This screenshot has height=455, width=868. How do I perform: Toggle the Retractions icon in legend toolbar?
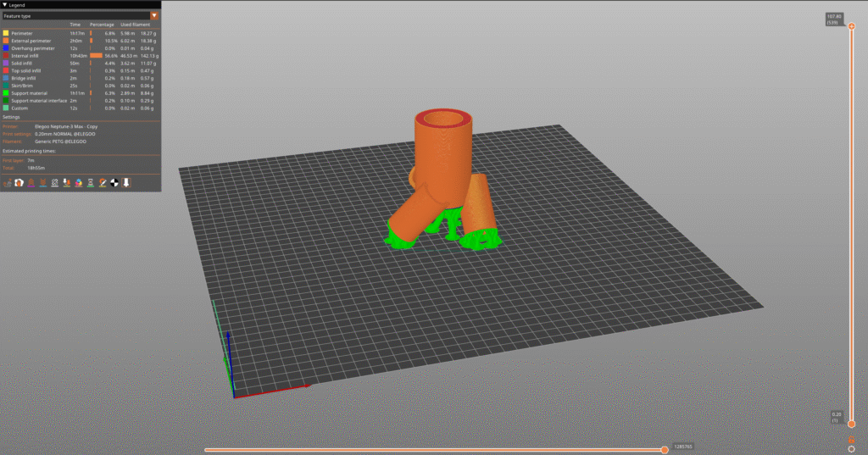(31, 182)
